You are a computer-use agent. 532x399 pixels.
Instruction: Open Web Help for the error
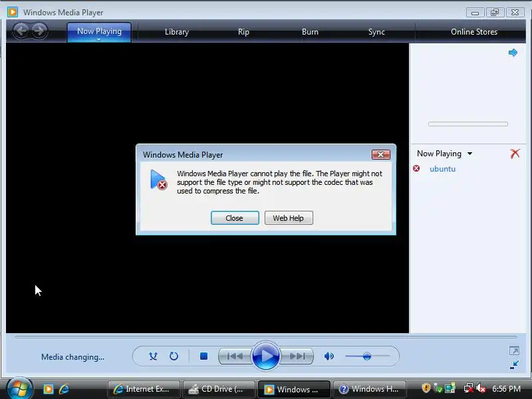coord(289,218)
